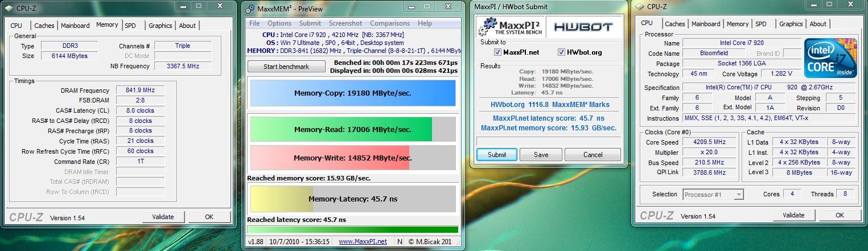Toggle the HWbot.org submit checkbox
Viewport: 868px width, 251px height.
561,52
